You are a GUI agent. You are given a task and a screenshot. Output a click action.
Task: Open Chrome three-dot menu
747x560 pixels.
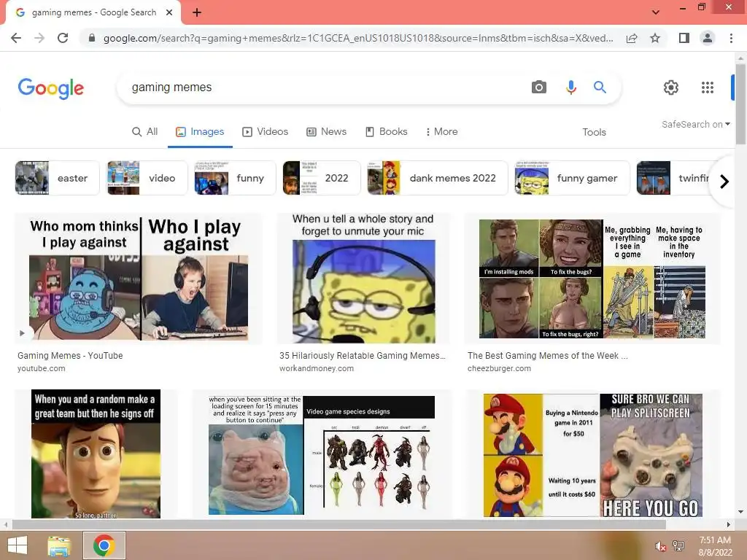pyautogui.click(x=731, y=38)
